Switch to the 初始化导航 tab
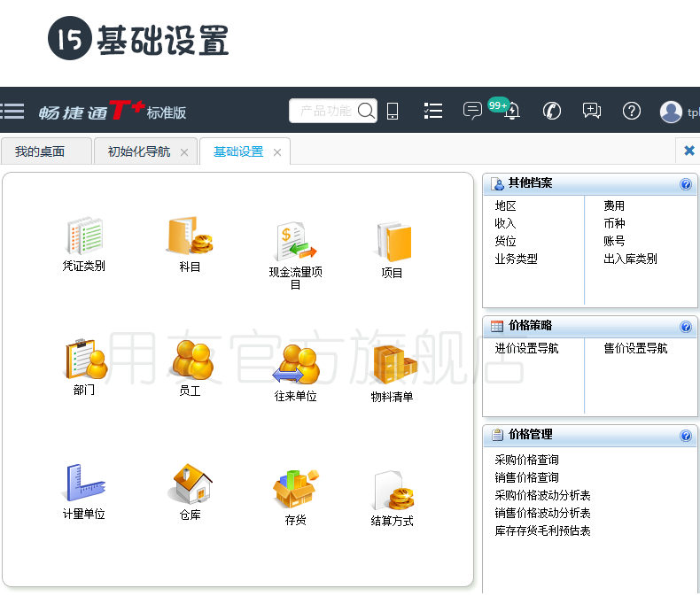This screenshot has width=700, height=604. pyautogui.click(x=139, y=151)
